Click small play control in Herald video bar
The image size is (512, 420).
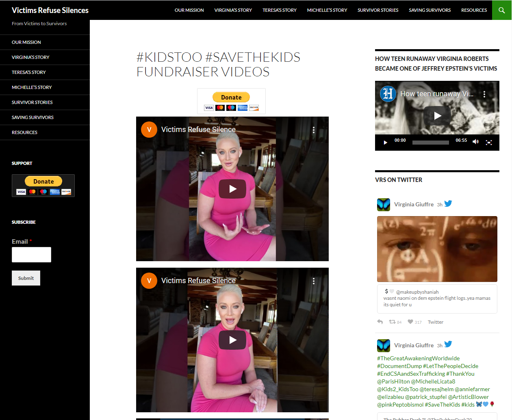coord(385,143)
